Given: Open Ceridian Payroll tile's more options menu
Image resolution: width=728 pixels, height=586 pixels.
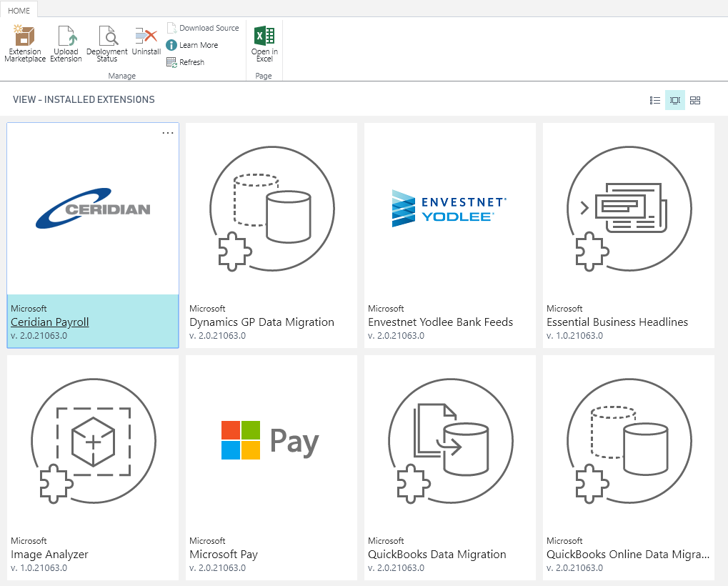Looking at the screenshot, I should [168, 133].
